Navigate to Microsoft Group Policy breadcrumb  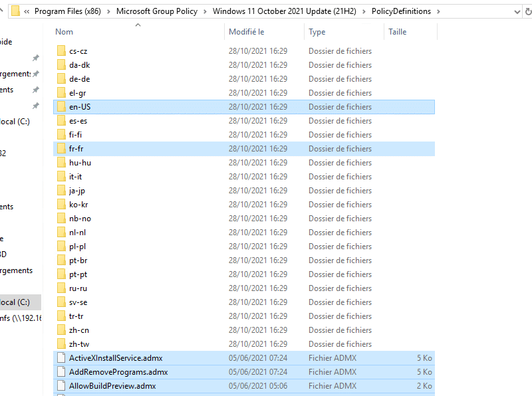(x=157, y=11)
